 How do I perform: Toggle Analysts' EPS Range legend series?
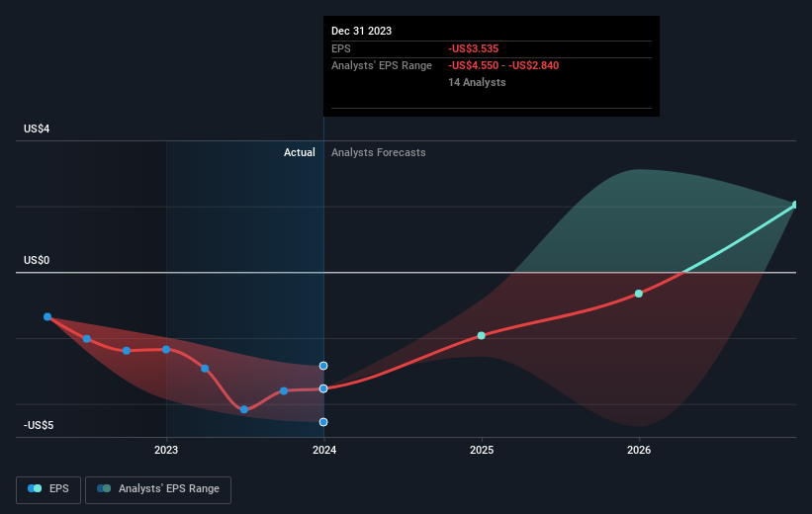(158, 489)
